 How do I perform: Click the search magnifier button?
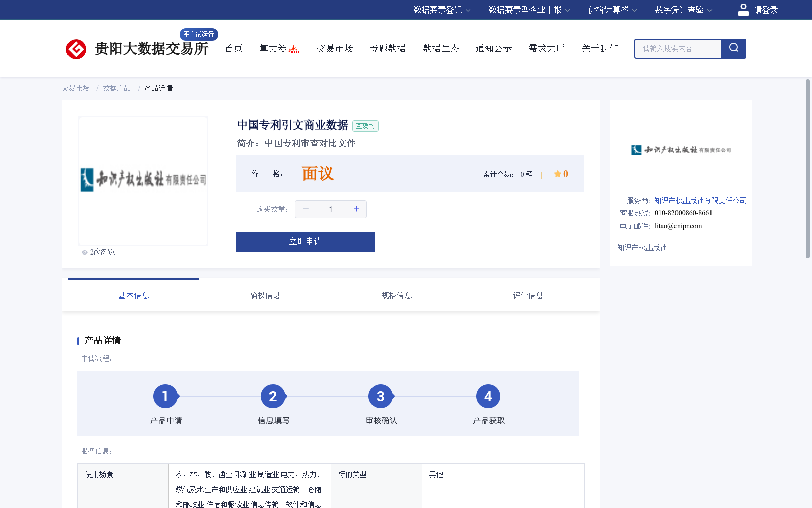pos(733,49)
